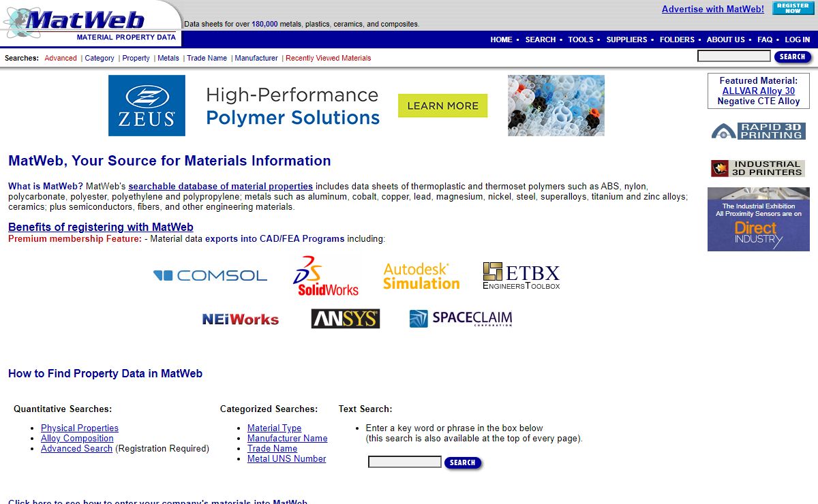Click the 180,000 data sheets text

point(264,24)
